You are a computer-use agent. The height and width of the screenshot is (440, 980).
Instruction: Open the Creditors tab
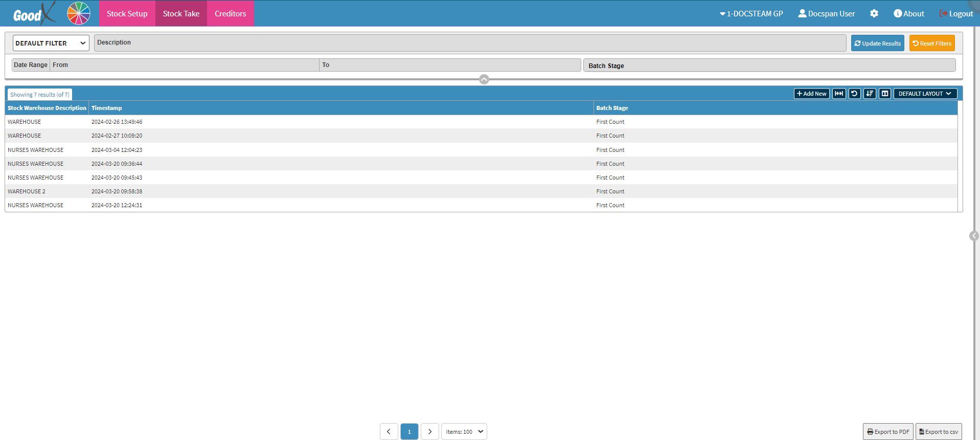point(230,14)
